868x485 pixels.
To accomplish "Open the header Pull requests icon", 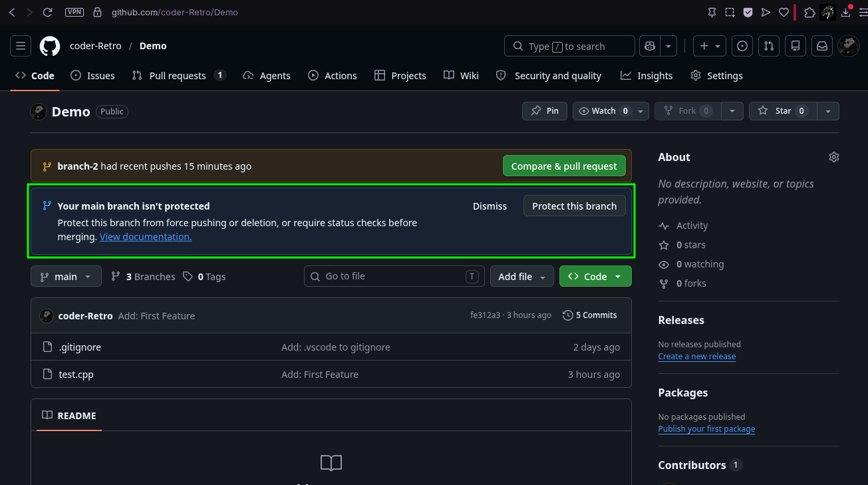I will pyautogui.click(x=769, y=46).
